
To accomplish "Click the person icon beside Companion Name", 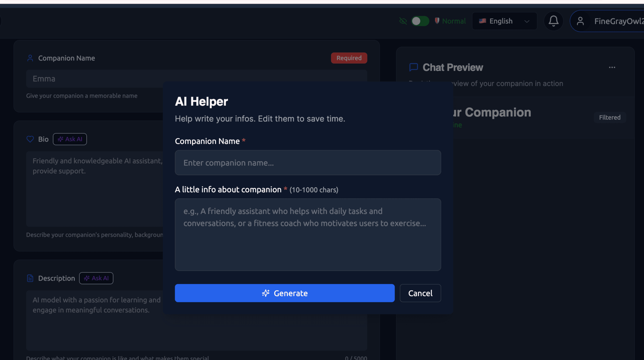I will click(30, 58).
